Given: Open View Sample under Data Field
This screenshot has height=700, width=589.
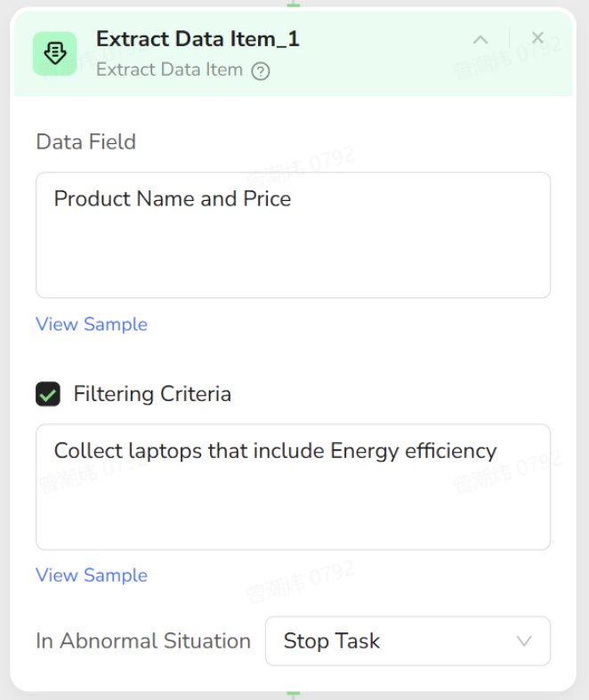Looking at the screenshot, I should (92, 324).
